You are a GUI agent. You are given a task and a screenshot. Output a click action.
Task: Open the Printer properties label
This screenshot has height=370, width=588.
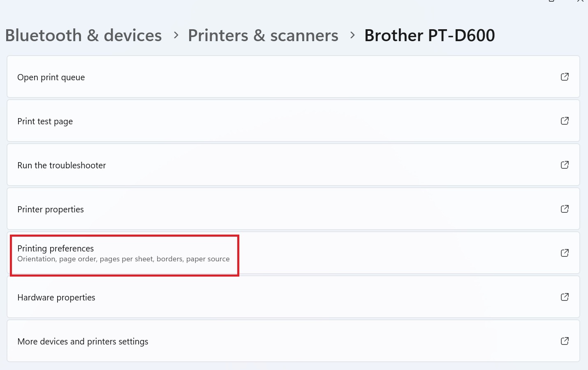point(51,209)
